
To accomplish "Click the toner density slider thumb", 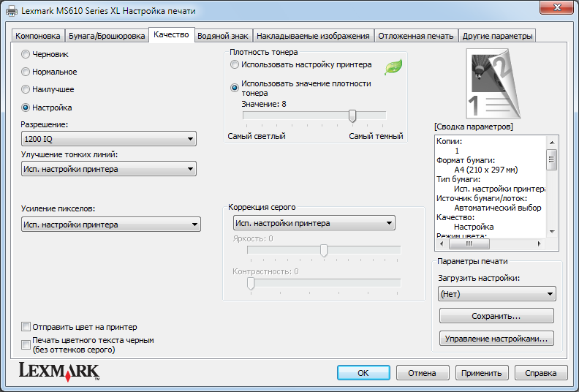I will point(352,116).
